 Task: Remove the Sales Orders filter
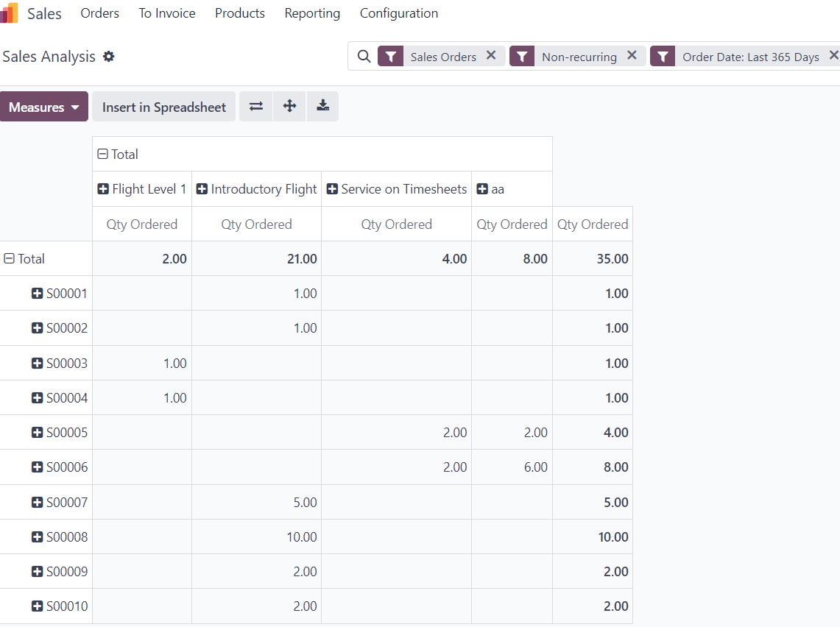[491, 55]
